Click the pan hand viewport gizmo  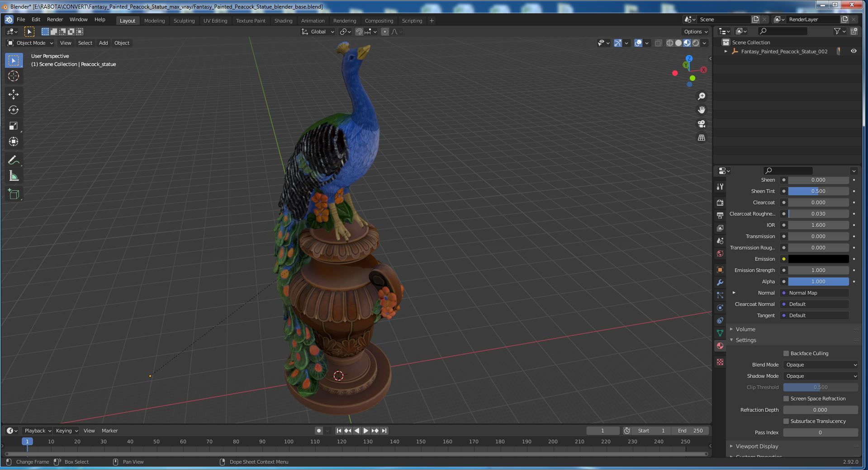(x=702, y=110)
